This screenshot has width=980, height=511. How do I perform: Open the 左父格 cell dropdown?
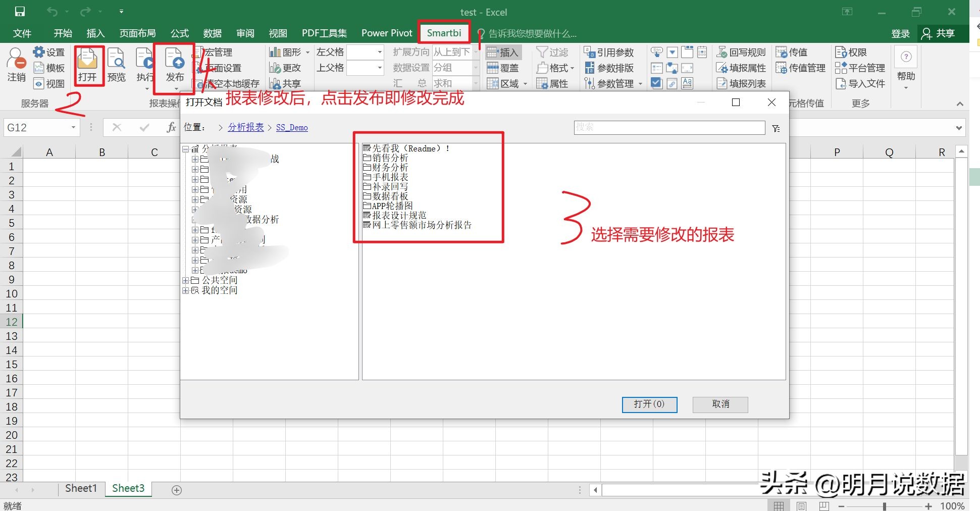coord(379,52)
